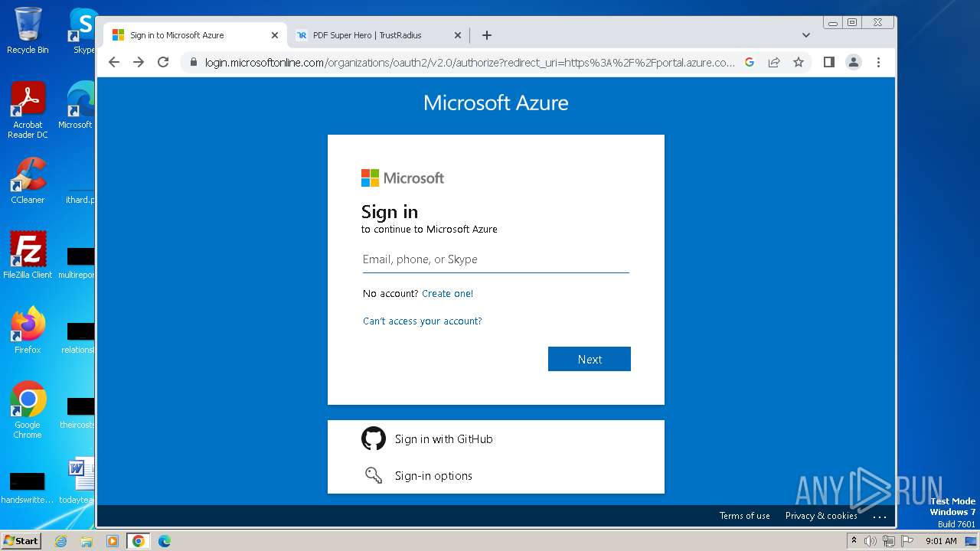Focus the Email, phone, or Skype field
Screen dimensions: 980x551
pyautogui.click(x=496, y=259)
